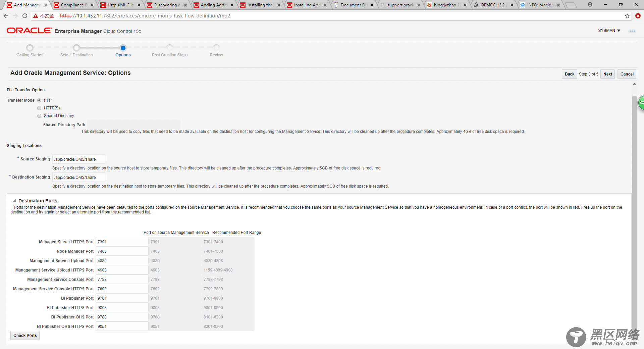
Task: Close the Discovering tab
Action: [x=185, y=5]
